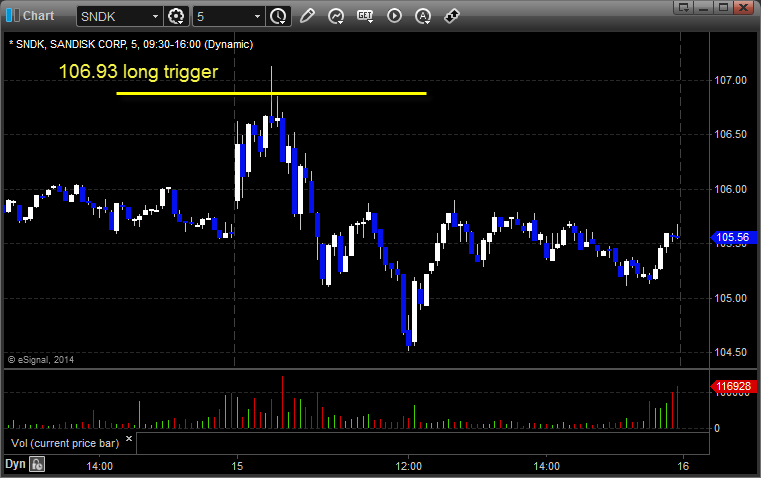Viewport: 761px width, 478px height.
Task: Click the 105.56 current price marker
Action: tap(733, 237)
